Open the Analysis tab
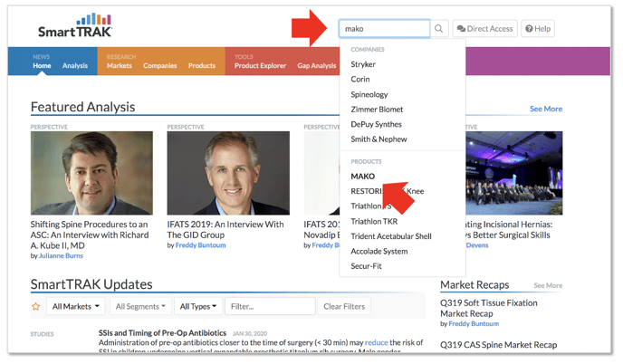Screen dimensions: 623x364 (74, 65)
